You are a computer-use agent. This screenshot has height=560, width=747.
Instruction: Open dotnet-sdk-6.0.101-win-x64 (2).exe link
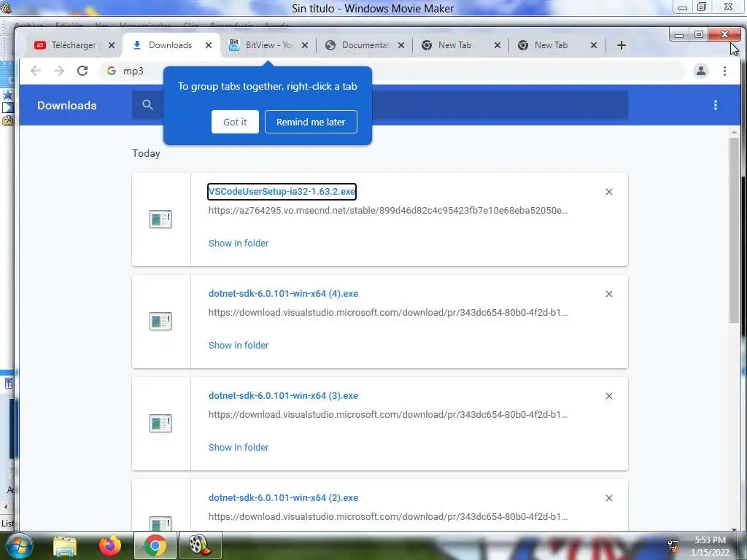(x=283, y=497)
